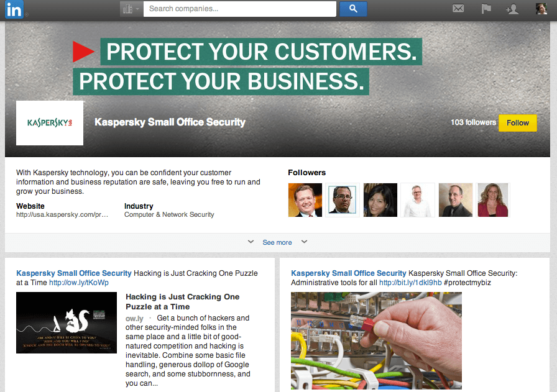Click the yellow Follow button
Image resolution: width=557 pixels, height=392 pixels.
click(518, 123)
